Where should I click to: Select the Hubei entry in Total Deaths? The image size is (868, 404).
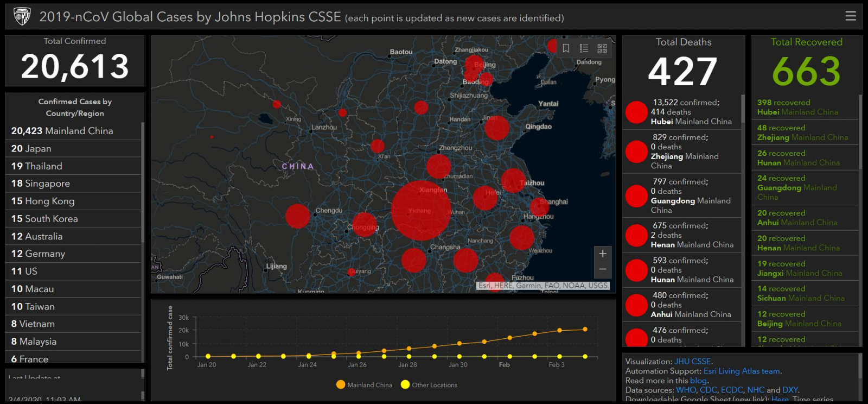[681, 112]
